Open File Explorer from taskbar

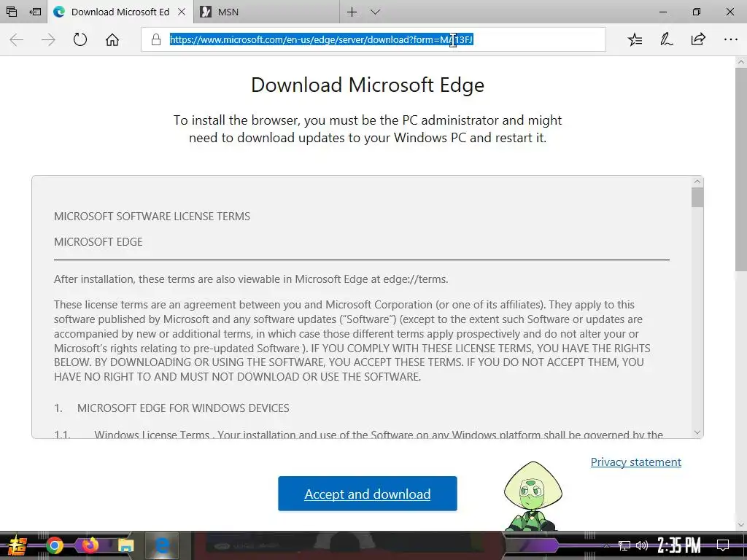point(125,545)
